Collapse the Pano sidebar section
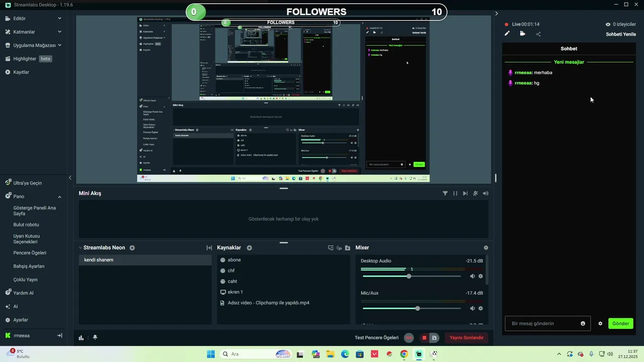This screenshot has height=362, width=644. click(x=59, y=197)
